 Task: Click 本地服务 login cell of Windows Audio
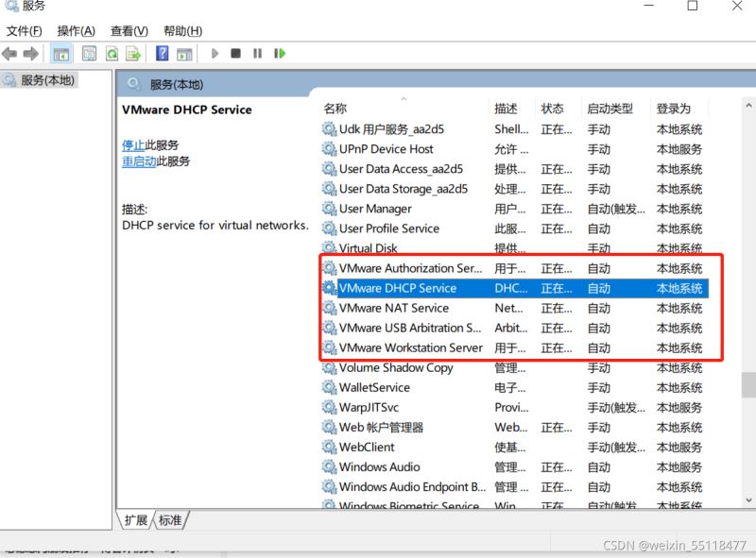pyautogui.click(x=679, y=467)
